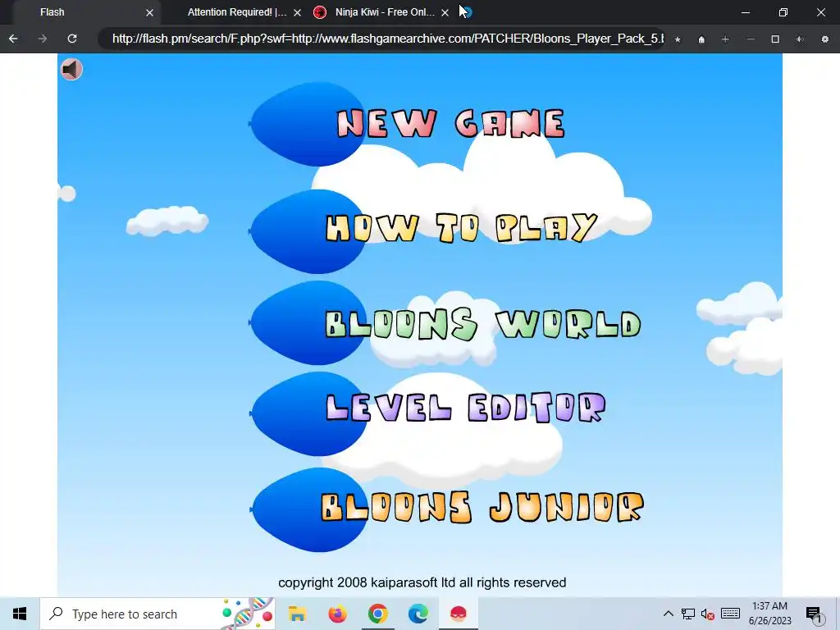
Task: Reload the current page
Action: coord(72,39)
